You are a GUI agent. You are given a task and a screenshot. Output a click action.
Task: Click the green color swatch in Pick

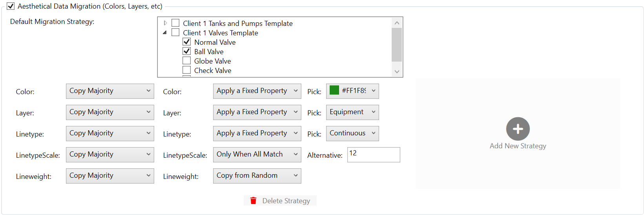334,90
